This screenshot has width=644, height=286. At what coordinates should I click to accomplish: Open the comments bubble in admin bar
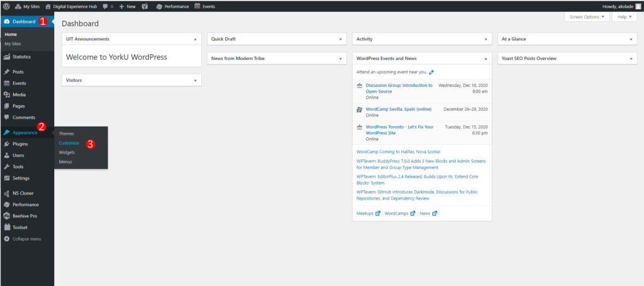coord(108,6)
